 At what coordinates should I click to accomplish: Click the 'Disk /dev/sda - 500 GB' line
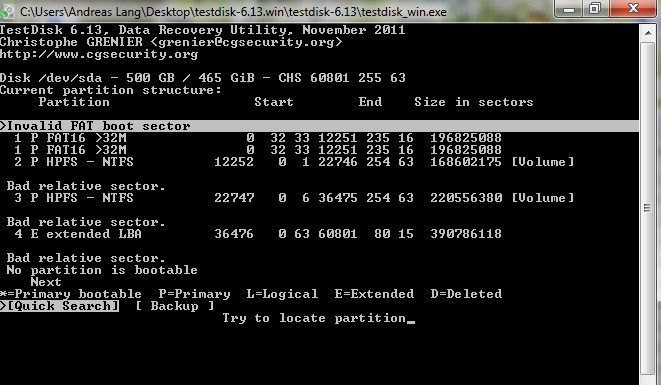(203, 78)
